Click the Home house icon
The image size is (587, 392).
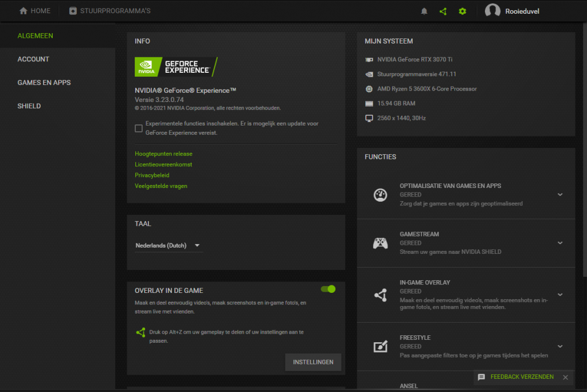[x=23, y=11]
